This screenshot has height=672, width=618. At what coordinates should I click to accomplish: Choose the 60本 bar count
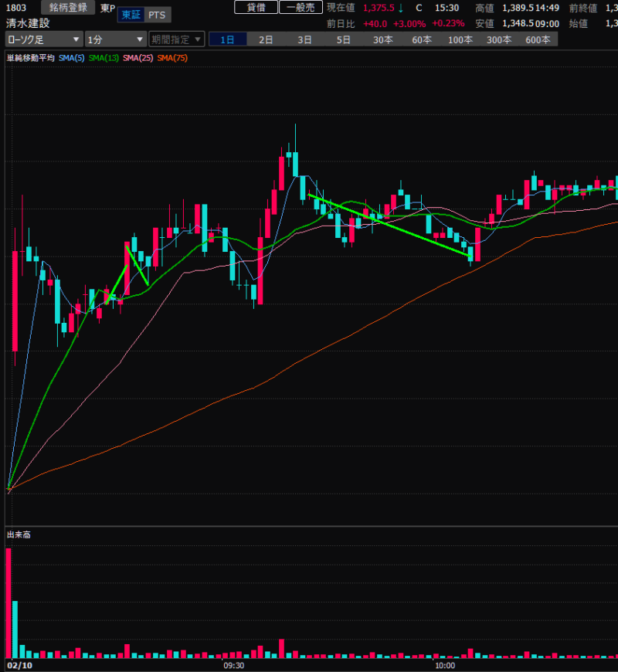coord(422,39)
